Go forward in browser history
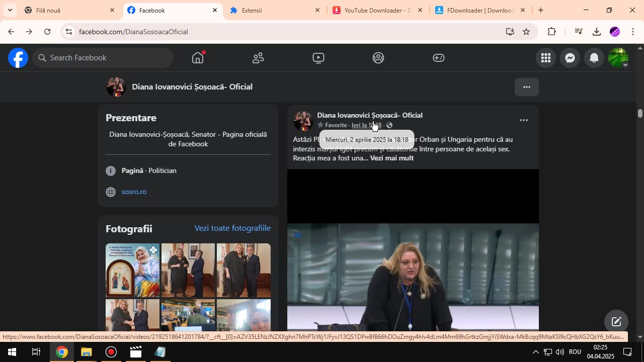 [x=29, y=32]
